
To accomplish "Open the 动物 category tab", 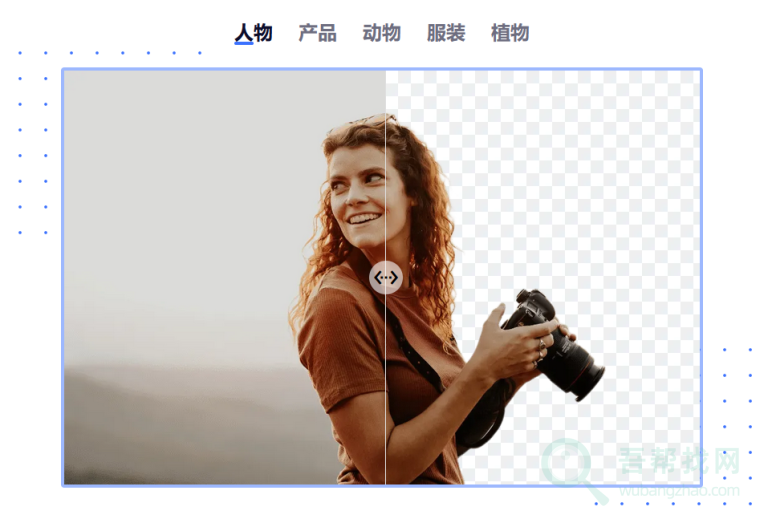I will tap(381, 33).
